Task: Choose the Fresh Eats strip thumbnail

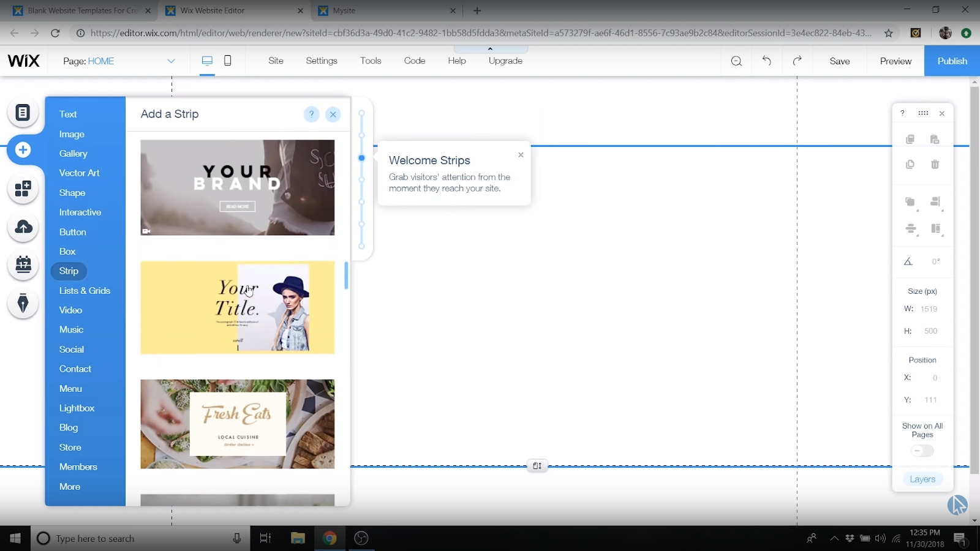Action: coord(238,424)
